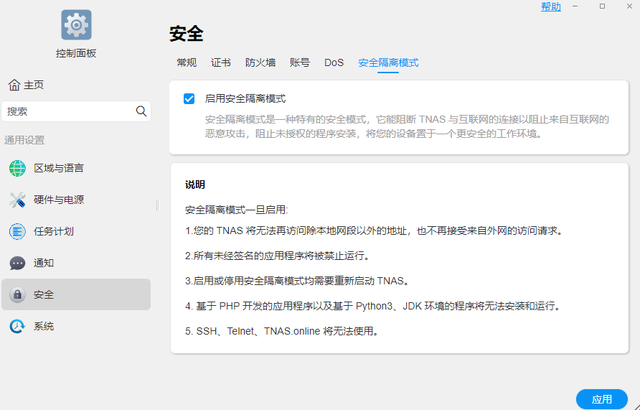Click the 搜索 input field
The image size is (640, 410).
pos(76,111)
